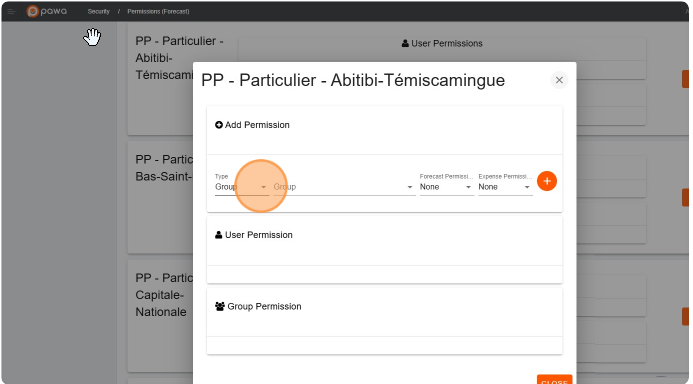Open the Expense Permission dropdown
The width and height of the screenshot is (693, 384).
[505, 187]
